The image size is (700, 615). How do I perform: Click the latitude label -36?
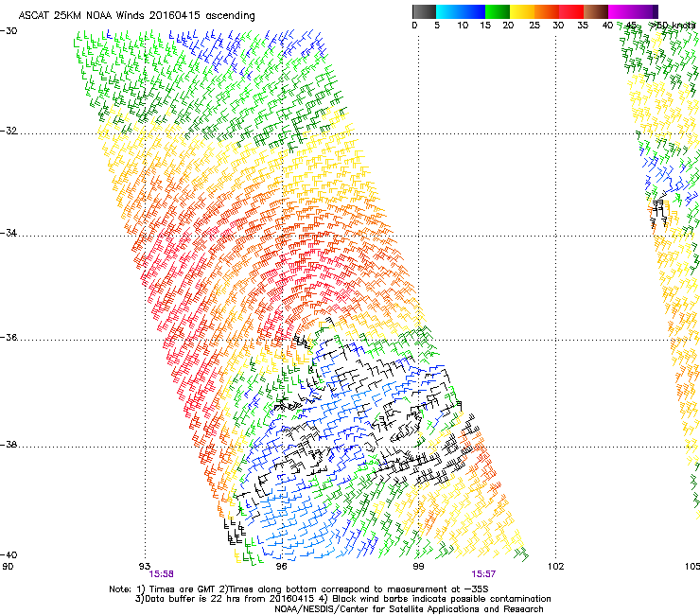(9, 337)
